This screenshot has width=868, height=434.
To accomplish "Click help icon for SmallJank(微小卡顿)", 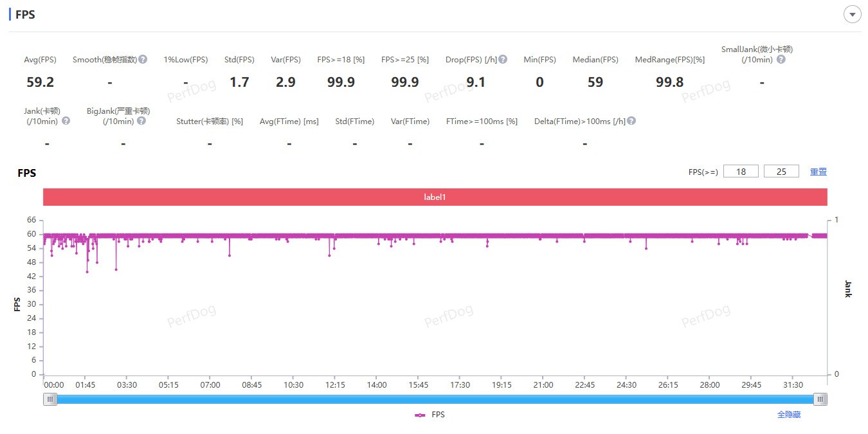I will (781, 59).
